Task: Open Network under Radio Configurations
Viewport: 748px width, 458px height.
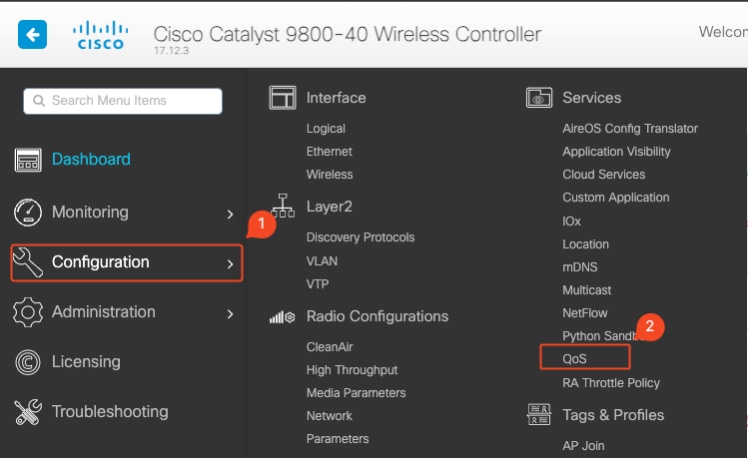Action: pyautogui.click(x=329, y=416)
